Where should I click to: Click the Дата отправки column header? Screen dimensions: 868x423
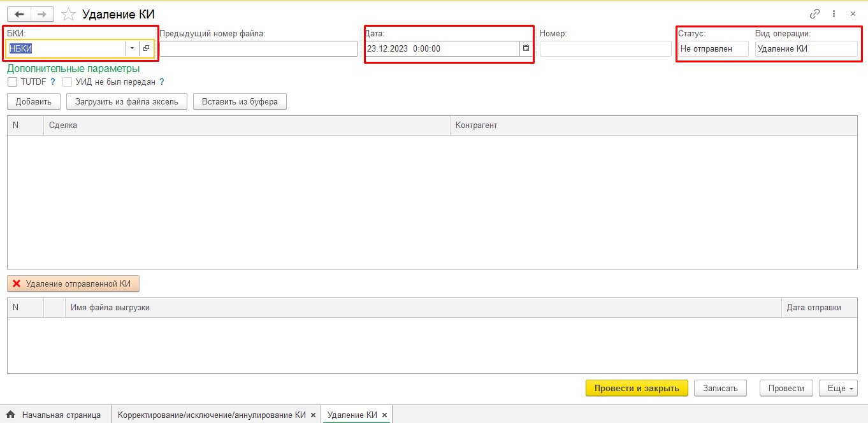819,308
